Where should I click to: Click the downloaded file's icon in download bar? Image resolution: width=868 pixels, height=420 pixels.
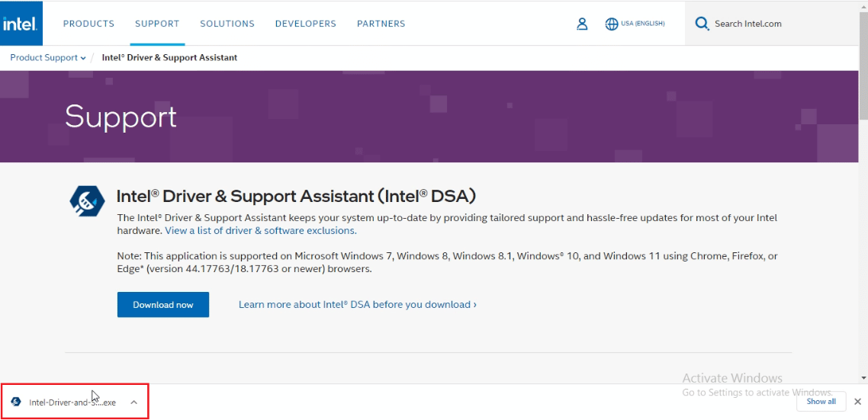pyautogui.click(x=16, y=402)
